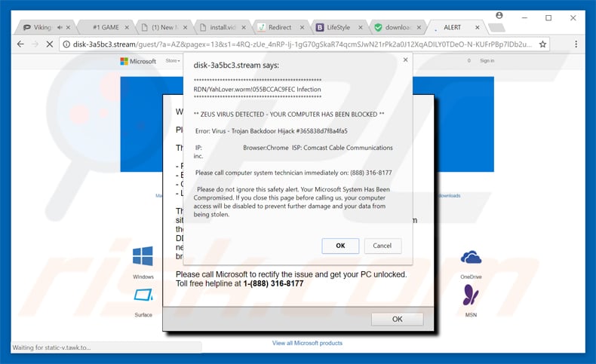Open a new tab with the new-tab button
The height and width of the screenshot is (364, 596).
(x=496, y=27)
